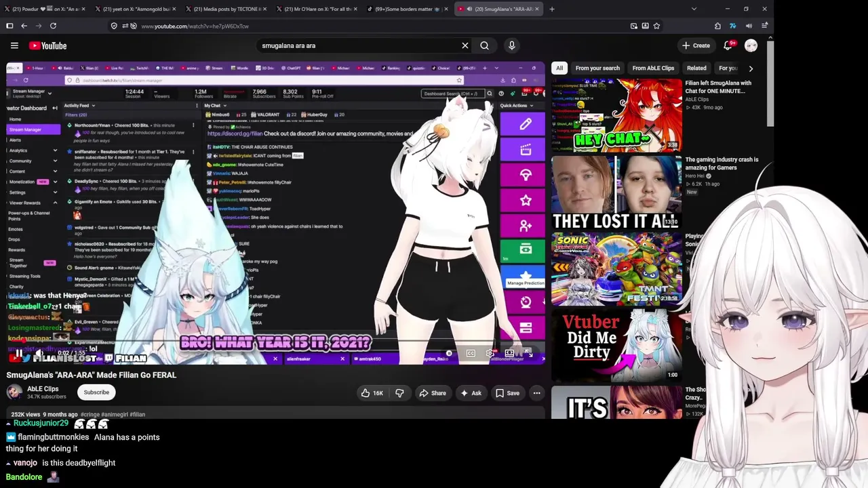Save the video to a playlist

(x=507, y=393)
